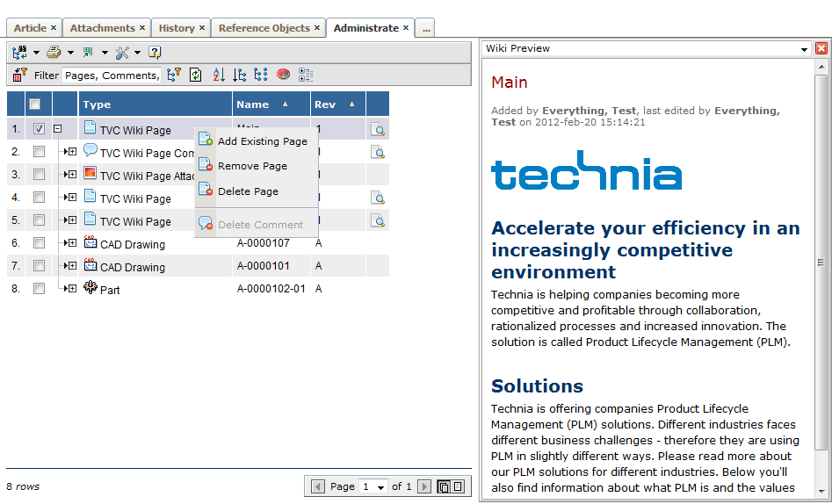832x504 pixels.
Task: Open the page number dropdown in pager
Action: pos(380,486)
